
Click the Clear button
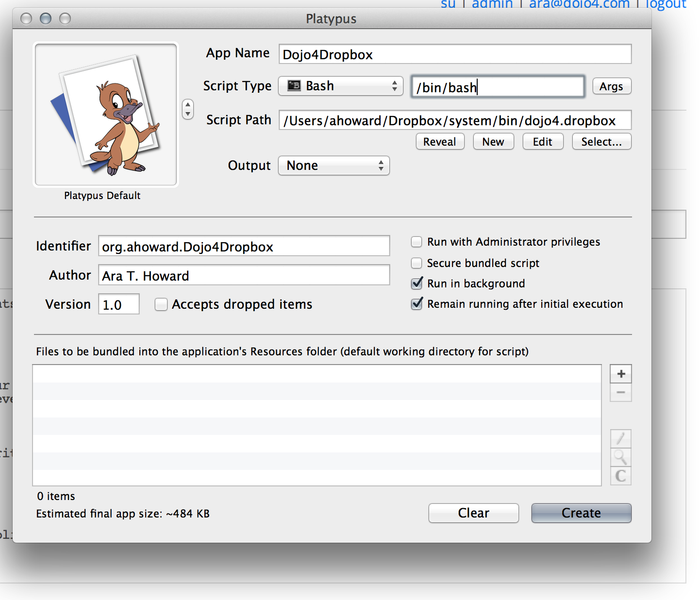(474, 513)
